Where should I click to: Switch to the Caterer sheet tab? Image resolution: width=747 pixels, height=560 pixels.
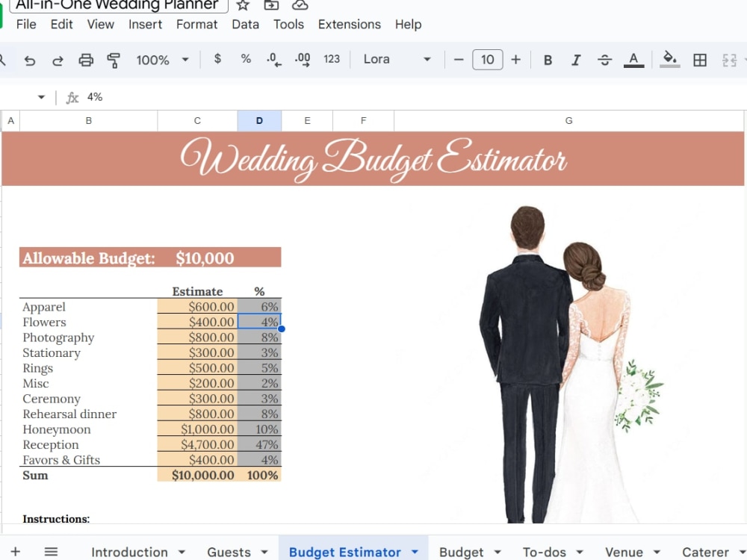pyautogui.click(x=706, y=552)
